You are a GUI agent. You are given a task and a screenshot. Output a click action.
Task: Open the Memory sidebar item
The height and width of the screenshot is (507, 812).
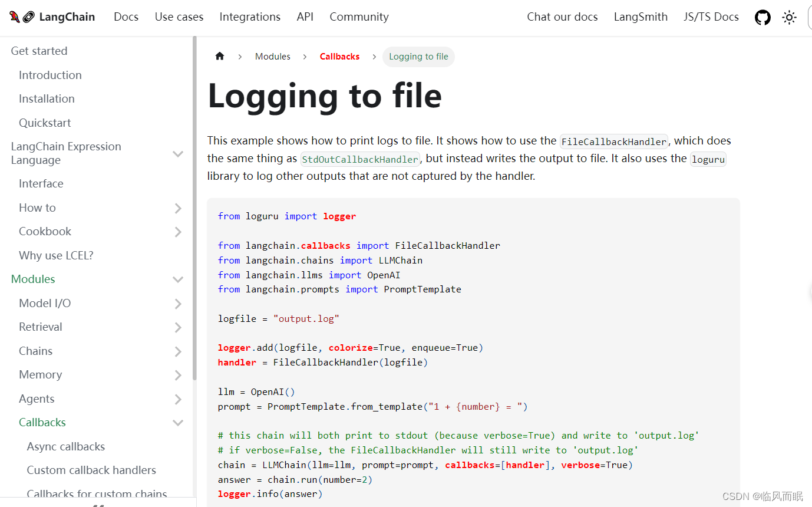tap(40, 375)
